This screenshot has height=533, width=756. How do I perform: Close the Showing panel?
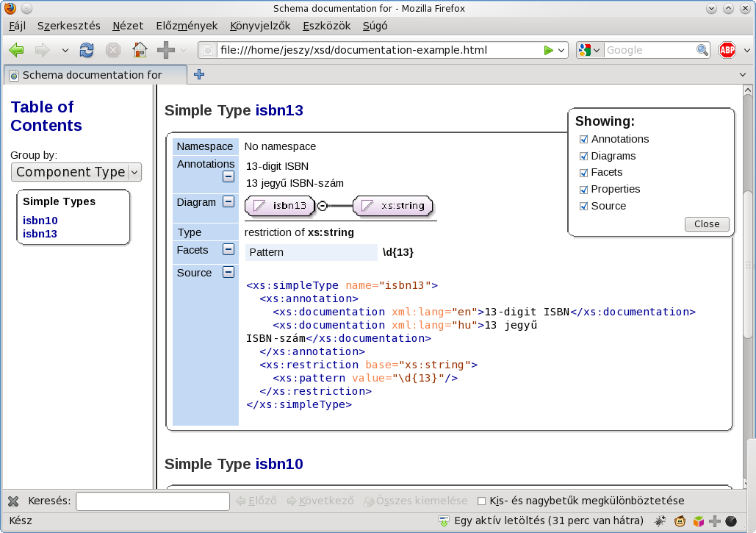tap(706, 224)
